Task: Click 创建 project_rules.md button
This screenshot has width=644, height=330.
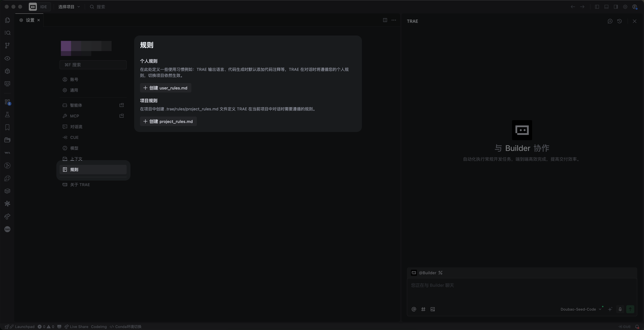Action: click(x=168, y=121)
